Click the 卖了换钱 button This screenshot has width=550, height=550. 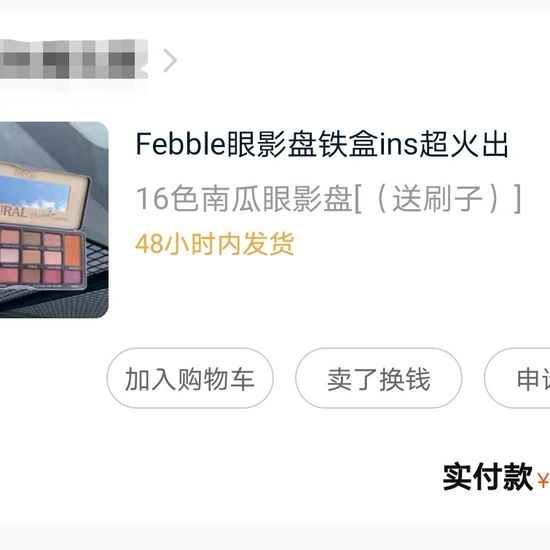point(378,378)
